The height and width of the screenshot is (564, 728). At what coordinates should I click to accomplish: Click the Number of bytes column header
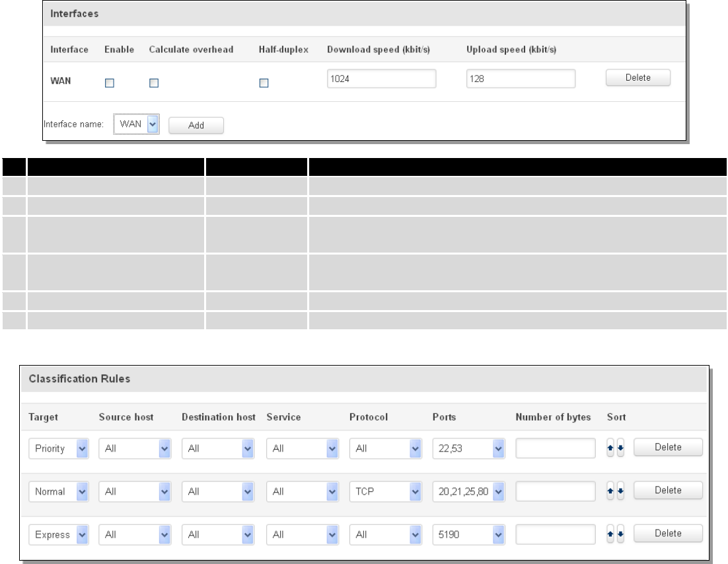point(553,417)
